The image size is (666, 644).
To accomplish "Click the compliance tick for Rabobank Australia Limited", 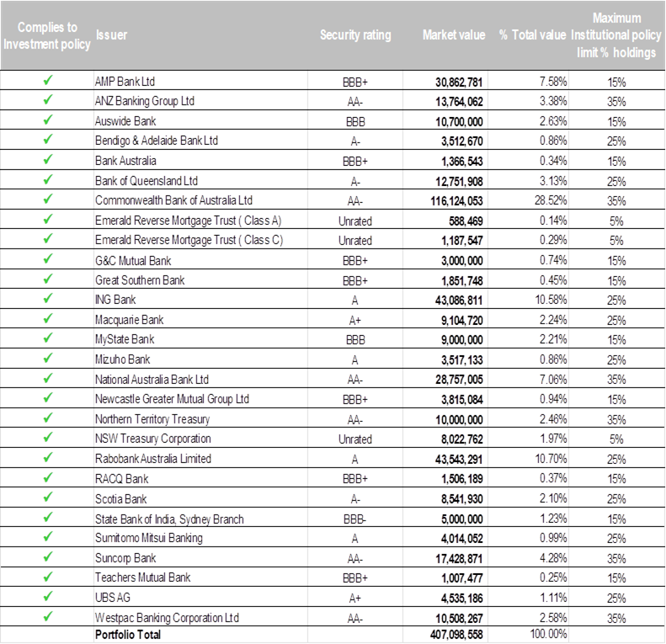I will [x=48, y=459].
